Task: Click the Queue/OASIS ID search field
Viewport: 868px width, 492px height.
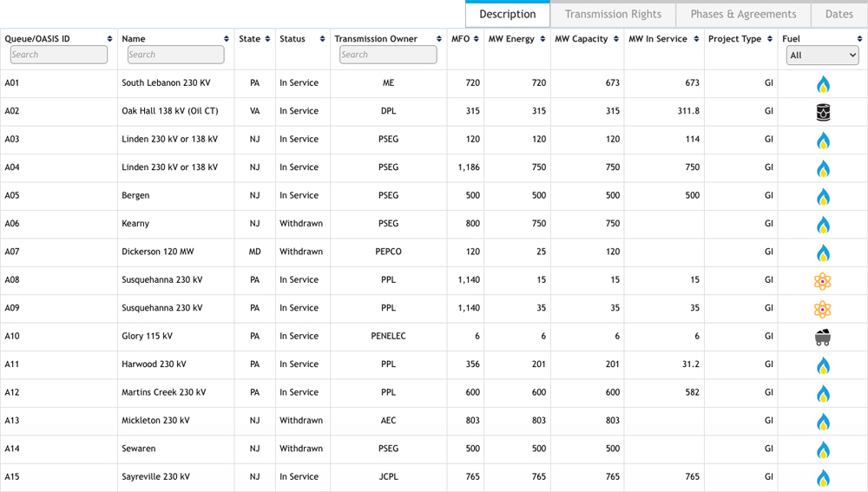Action: (x=58, y=55)
